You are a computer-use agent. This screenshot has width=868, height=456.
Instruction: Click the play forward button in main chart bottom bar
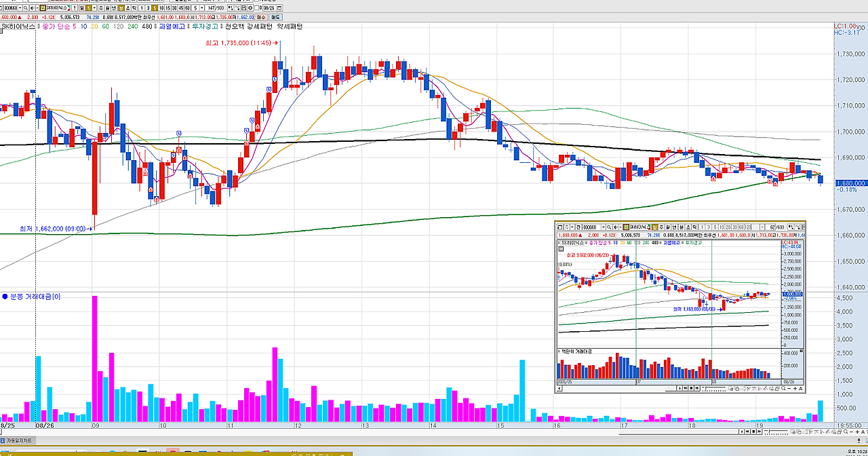coord(742,432)
